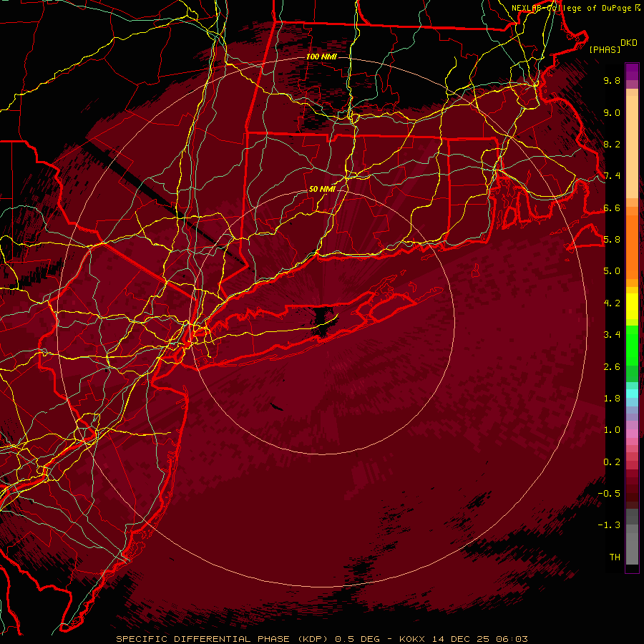Click the 6.6 scale value
The width and height of the screenshot is (644, 644).
[612, 208]
